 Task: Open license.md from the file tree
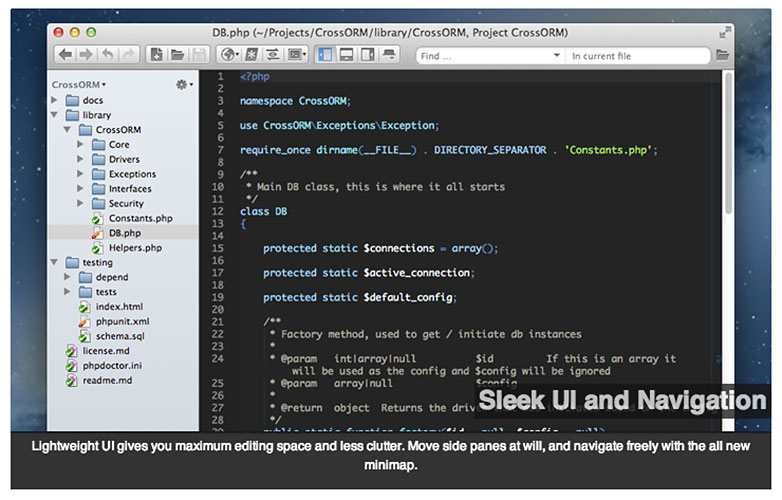(x=106, y=351)
